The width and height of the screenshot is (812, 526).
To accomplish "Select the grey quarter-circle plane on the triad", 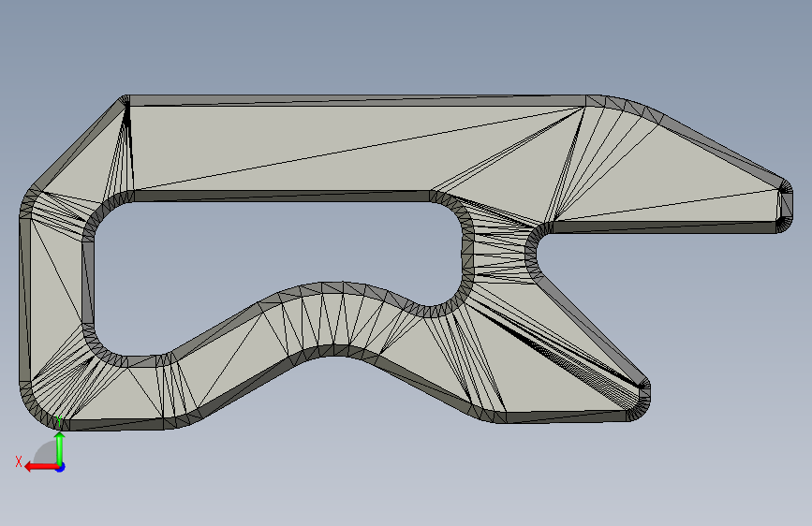I will [47, 453].
